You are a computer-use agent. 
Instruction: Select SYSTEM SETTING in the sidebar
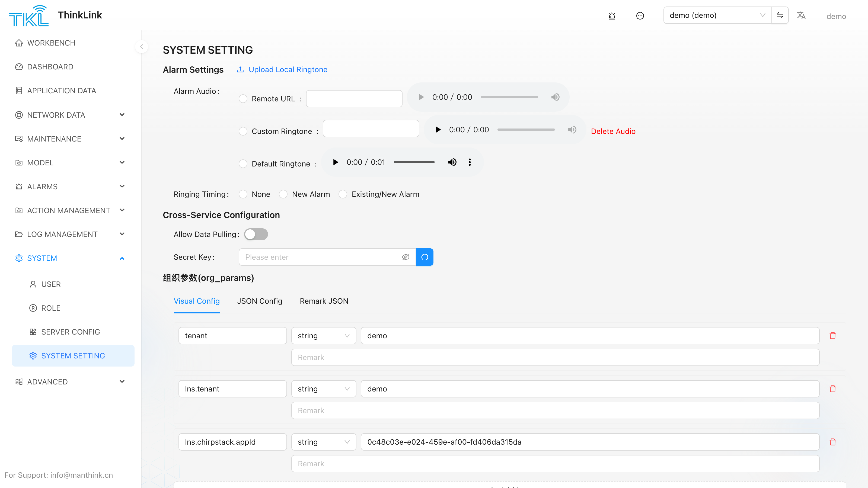[x=73, y=356]
